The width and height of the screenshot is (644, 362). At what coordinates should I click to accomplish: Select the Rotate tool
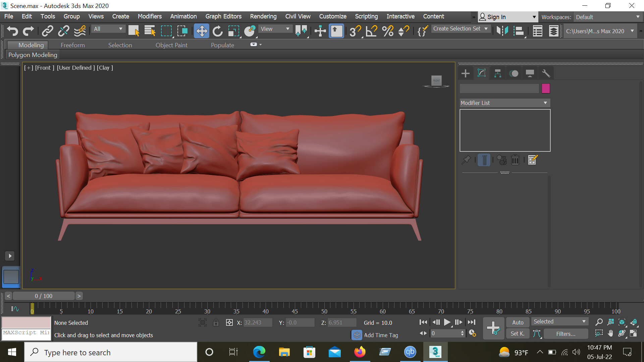click(x=218, y=31)
